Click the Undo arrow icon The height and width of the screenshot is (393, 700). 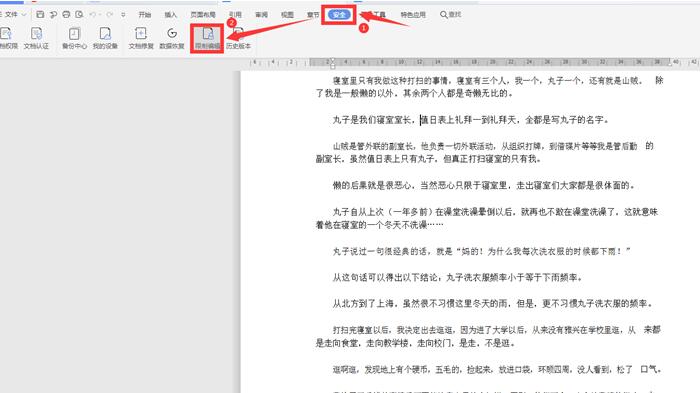point(93,15)
